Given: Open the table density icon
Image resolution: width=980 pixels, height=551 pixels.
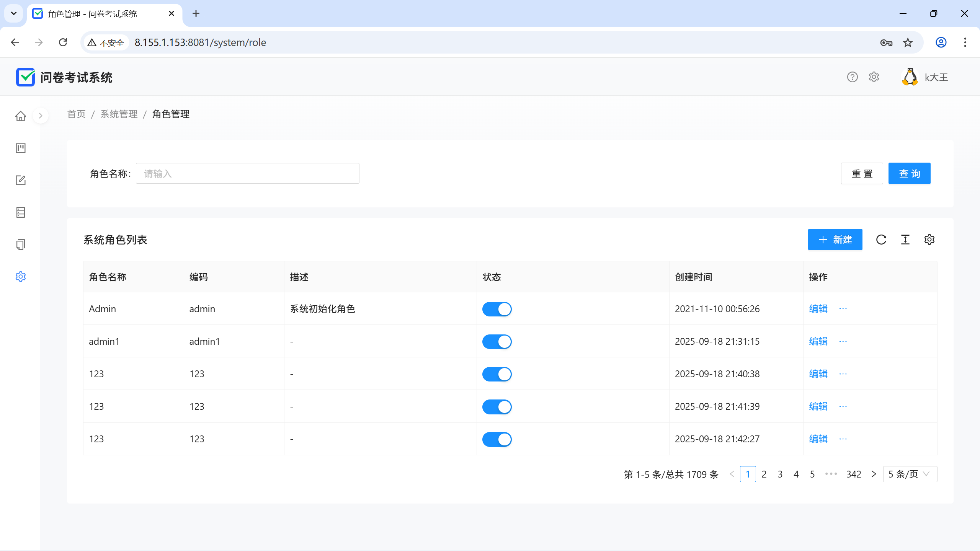Looking at the screenshot, I should click(x=905, y=240).
